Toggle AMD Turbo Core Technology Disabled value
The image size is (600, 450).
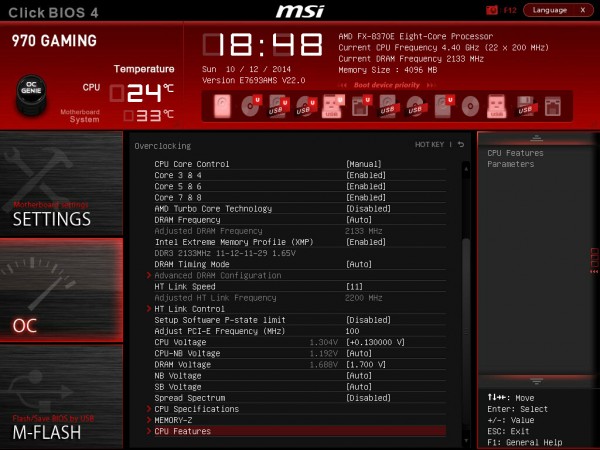point(368,209)
